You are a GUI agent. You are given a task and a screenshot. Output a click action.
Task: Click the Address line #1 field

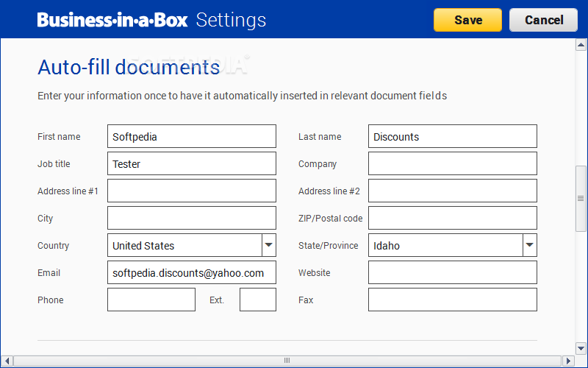click(192, 191)
